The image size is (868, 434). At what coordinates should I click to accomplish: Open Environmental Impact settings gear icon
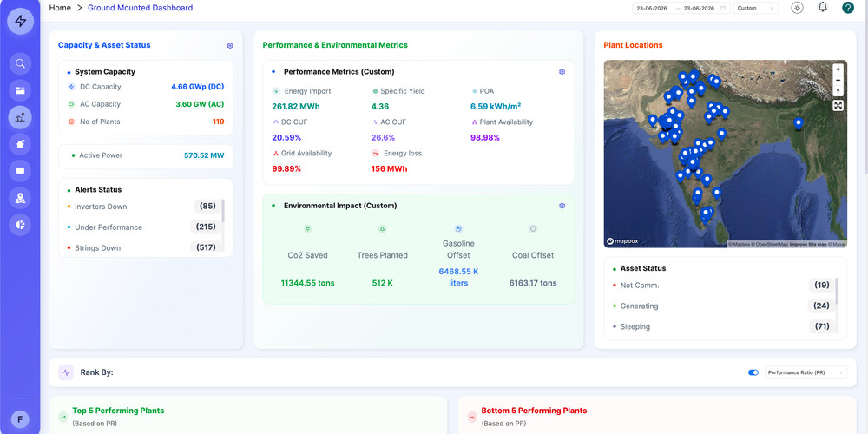[x=562, y=206]
